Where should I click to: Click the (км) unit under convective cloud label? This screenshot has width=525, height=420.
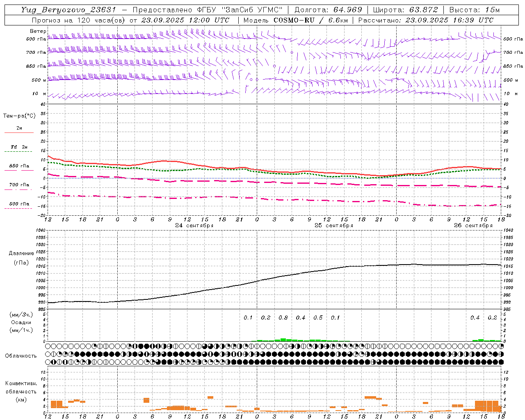(21, 400)
